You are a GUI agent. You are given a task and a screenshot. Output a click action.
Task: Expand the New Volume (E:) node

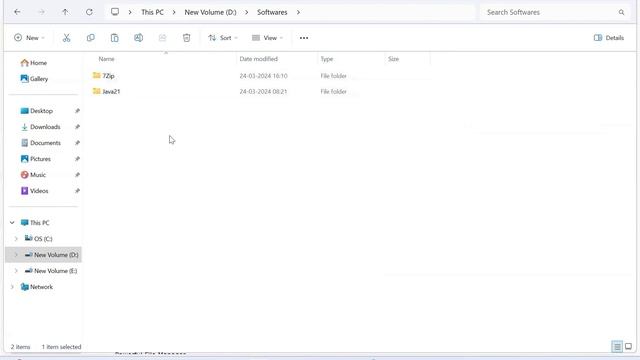pos(16,271)
